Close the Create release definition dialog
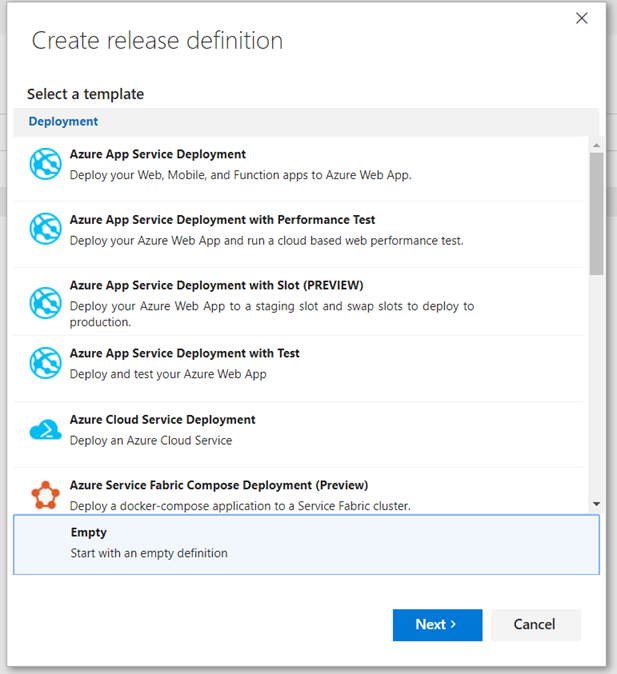 coord(582,18)
